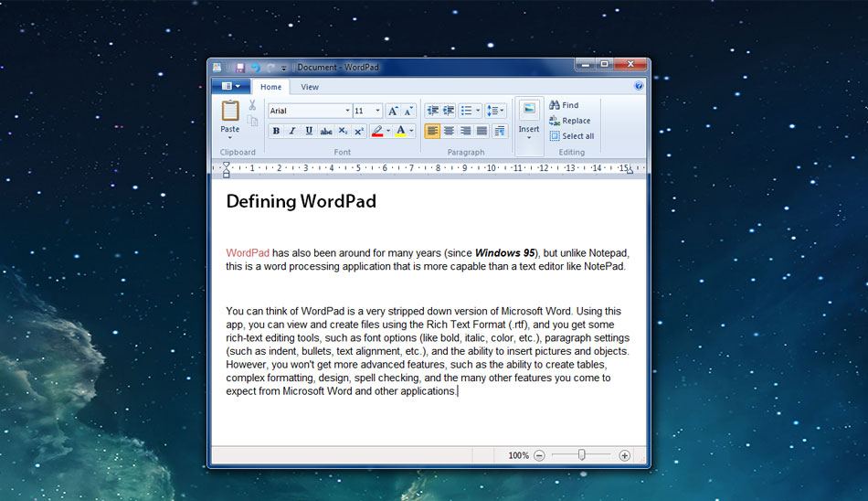Click the Grow font icon
868x501 pixels.
click(393, 111)
